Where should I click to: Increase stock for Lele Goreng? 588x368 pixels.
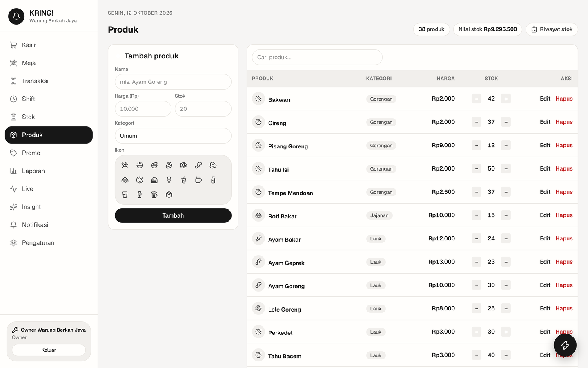[506, 308]
